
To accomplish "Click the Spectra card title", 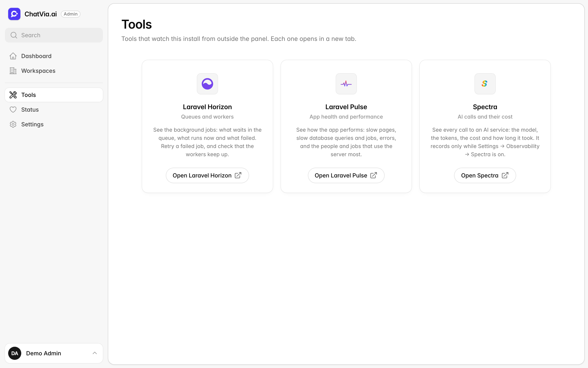I will tap(485, 107).
